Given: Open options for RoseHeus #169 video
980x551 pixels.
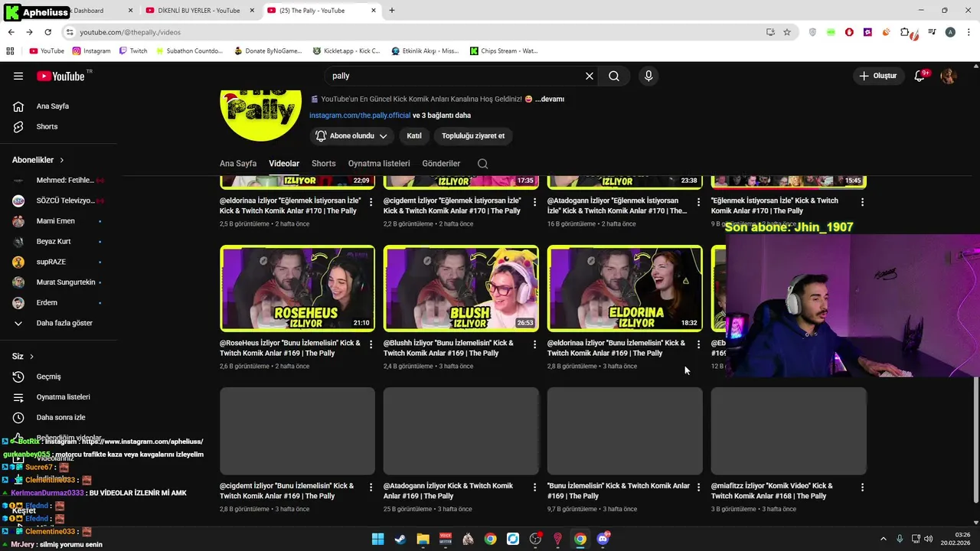Looking at the screenshot, I should (371, 344).
